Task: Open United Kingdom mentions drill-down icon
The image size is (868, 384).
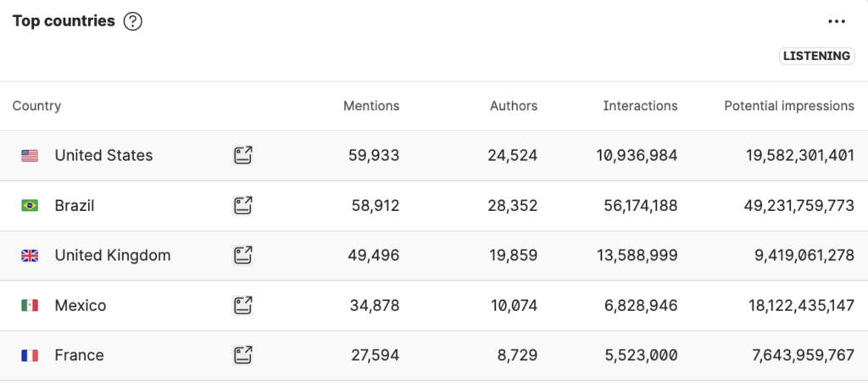Action: click(242, 256)
